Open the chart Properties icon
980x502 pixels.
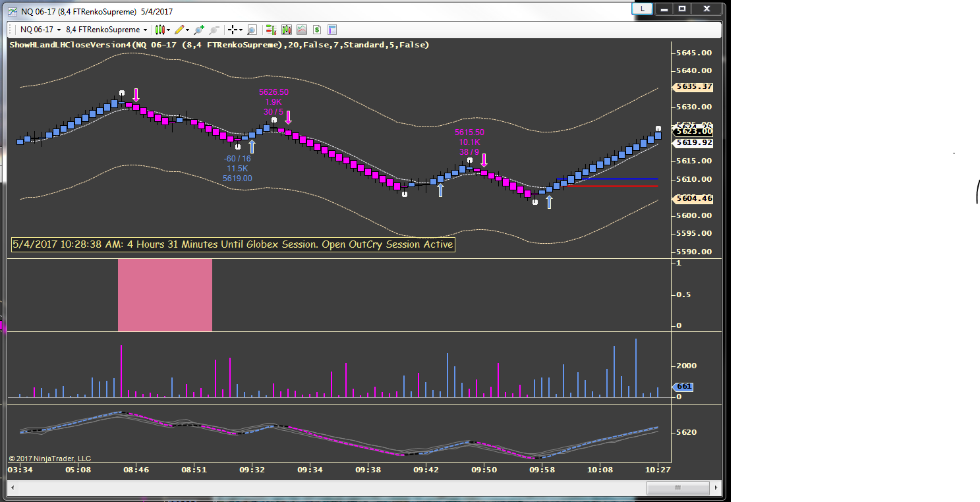pos(332,30)
